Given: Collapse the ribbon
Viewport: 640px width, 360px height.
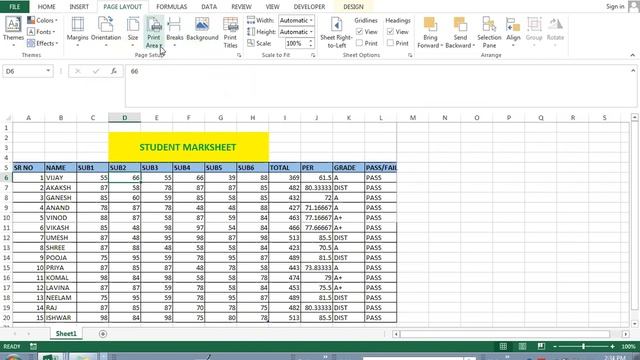Looking at the screenshot, I should (633, 55).
